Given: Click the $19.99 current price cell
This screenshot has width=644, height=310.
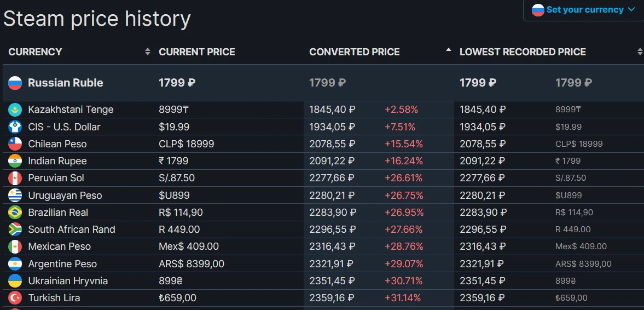Looking at the screenshot, I should [174, 127].
